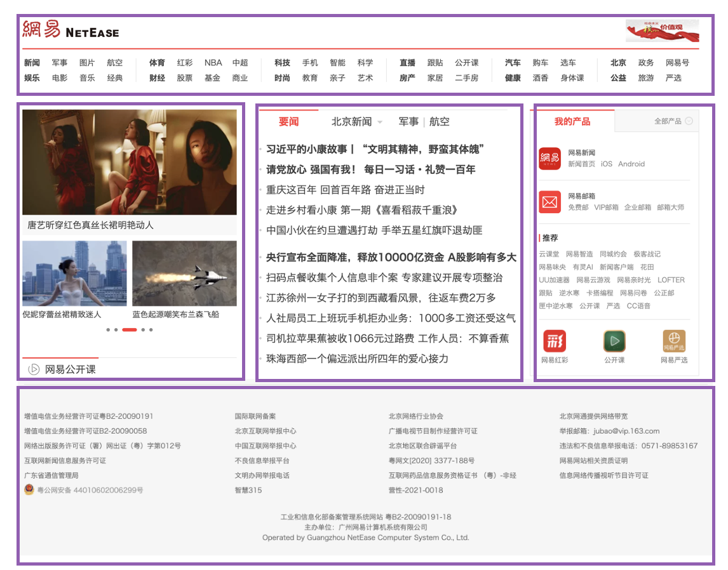728x570 pixels.
Task: Select the active red carousel indicator
Action: coord(130,330)
